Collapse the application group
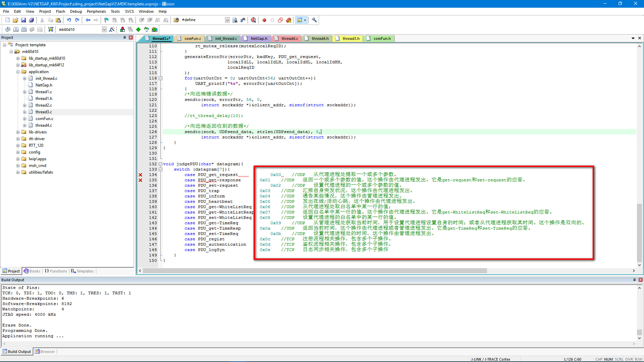644x362 pixels. 18,72
